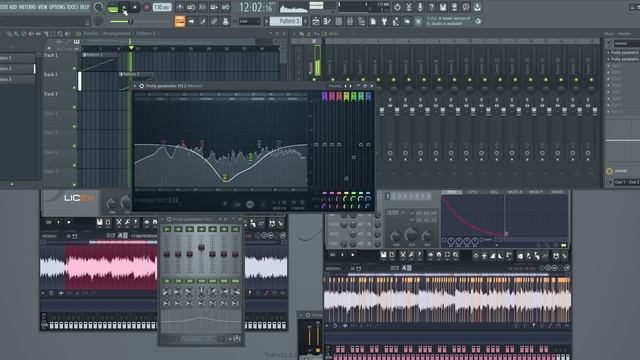Click the microphone one-click recording icon

(x=420, y=7)
